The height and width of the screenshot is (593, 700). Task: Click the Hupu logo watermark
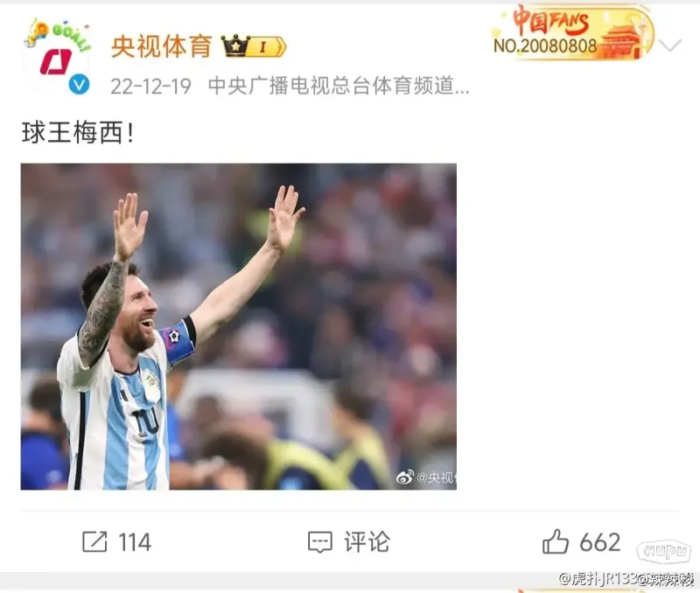[663, 552]
